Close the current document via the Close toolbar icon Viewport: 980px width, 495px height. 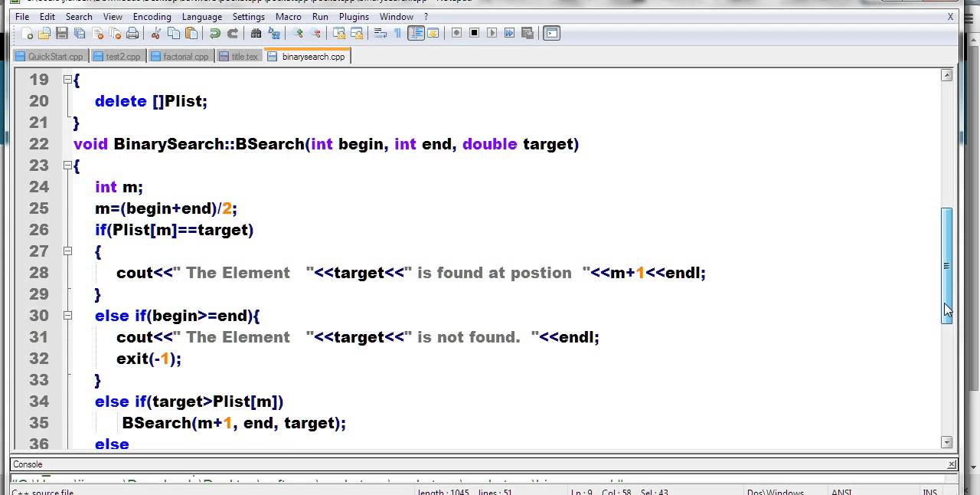(x=97, y=33)
